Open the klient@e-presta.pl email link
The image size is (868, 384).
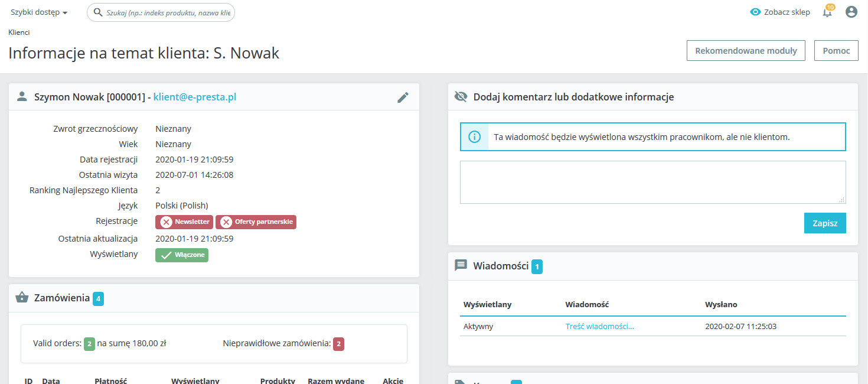(x=195, y=97)
